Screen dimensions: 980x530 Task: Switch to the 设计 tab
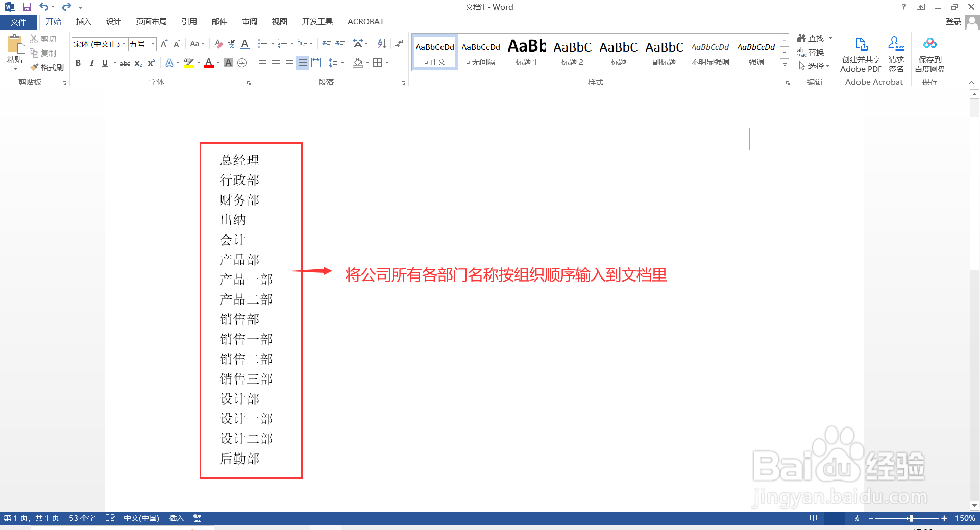(x=113, y=22)
